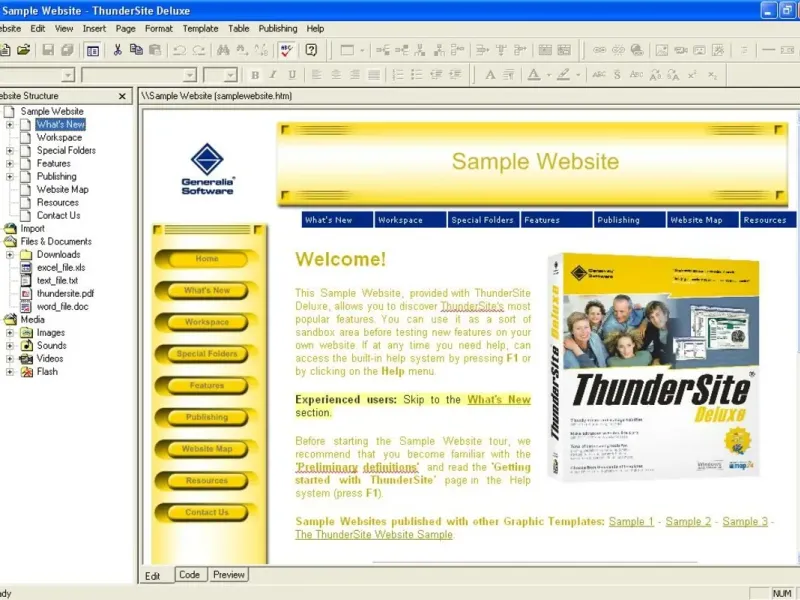This screenshot has height=600, width=800.
Task: Expand the Special Folders tree node
Action: click(x=10, y=151)
